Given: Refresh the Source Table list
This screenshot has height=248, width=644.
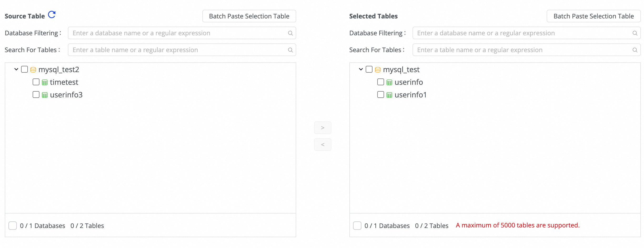Looking at the screenshot, I should (52, 15).
